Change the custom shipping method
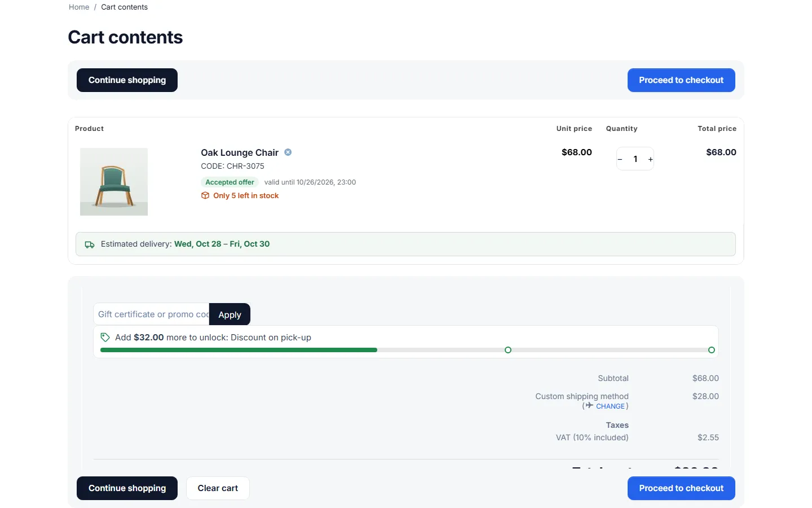This screenshot has width=812, height=508. [x=610, y=406]
